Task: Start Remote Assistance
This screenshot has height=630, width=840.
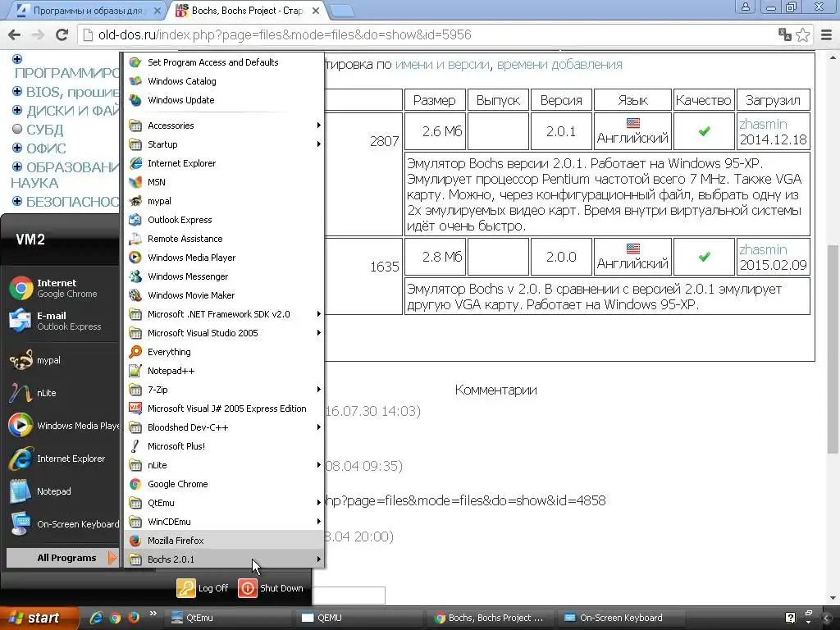Action: click(224, 239)
